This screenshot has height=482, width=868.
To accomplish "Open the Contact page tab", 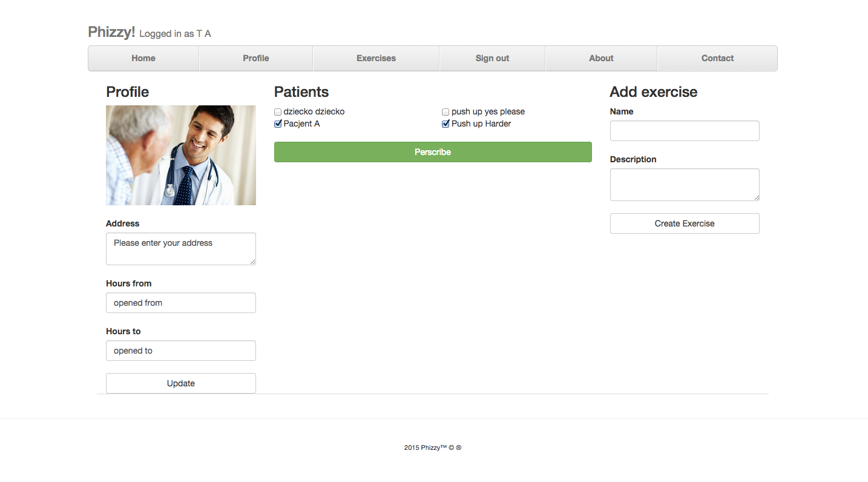I will (717, 58).
